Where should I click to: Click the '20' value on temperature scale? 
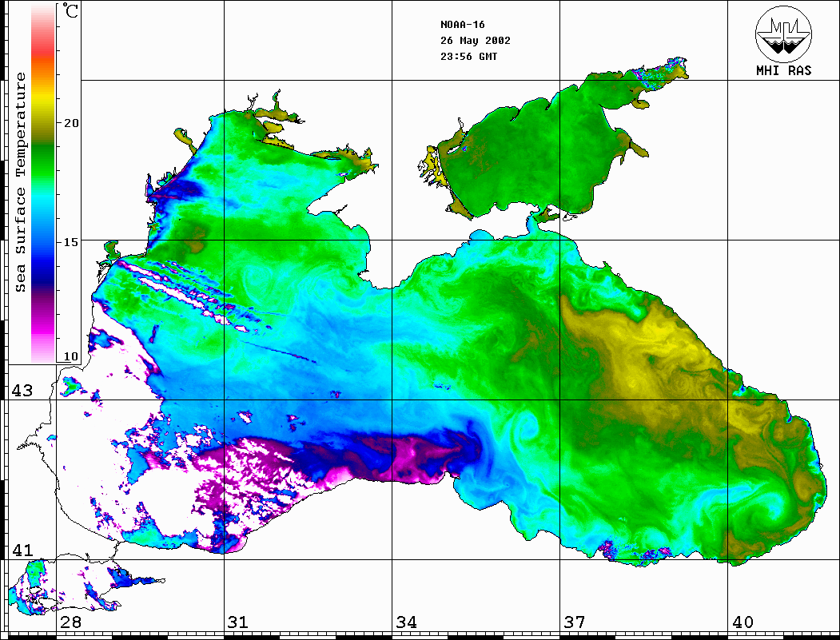[x=71, y=122]
